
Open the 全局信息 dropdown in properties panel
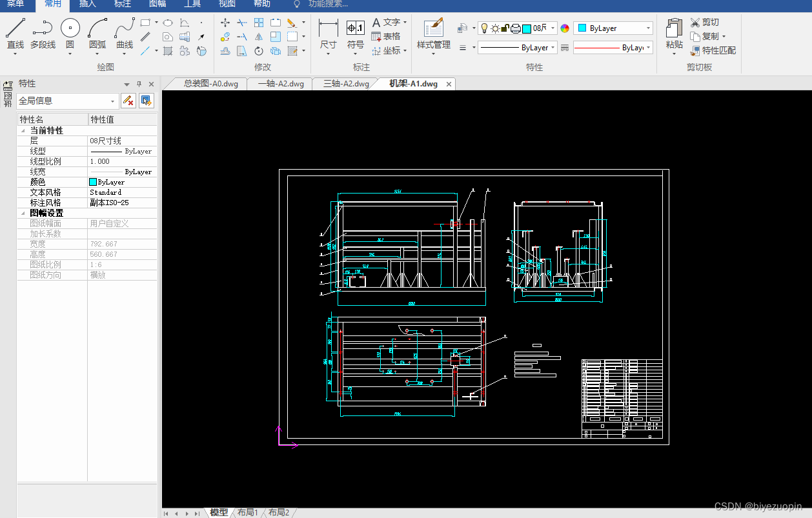click(68, 101)
